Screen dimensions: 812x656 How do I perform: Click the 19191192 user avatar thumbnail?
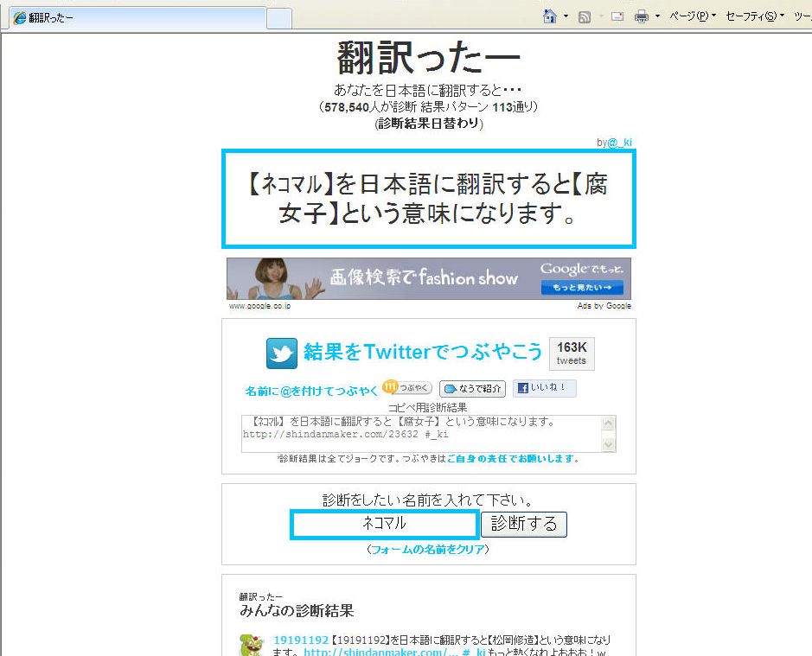click(x=252, y=645)
